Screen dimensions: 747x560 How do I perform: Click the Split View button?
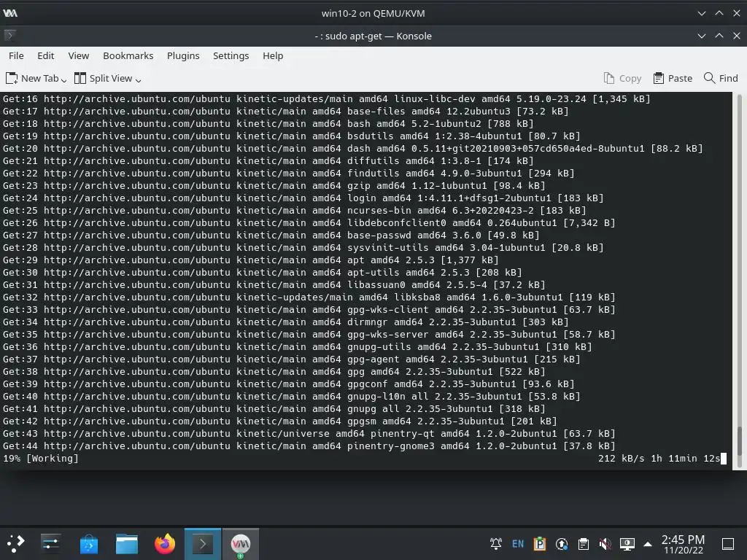(x=104, y=78)
